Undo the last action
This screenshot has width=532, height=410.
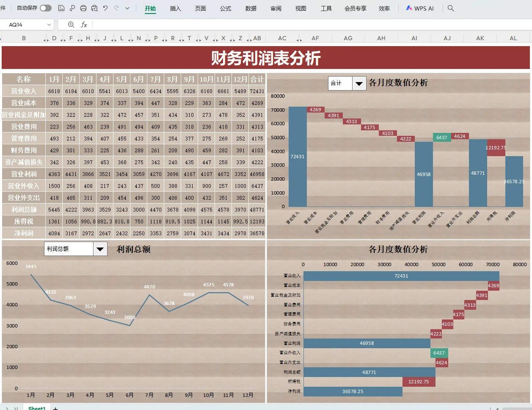[105, 8]
